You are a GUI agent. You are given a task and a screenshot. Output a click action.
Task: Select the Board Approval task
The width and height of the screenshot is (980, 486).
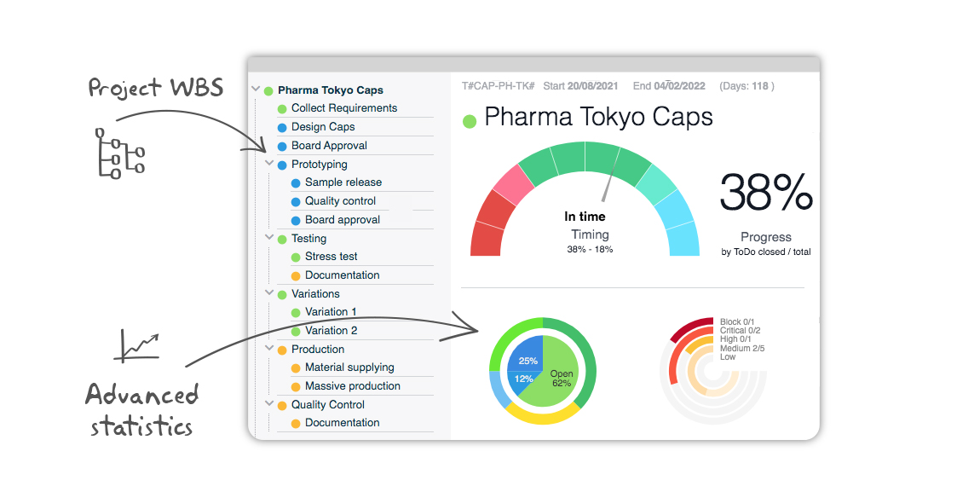tap(329, 146)
